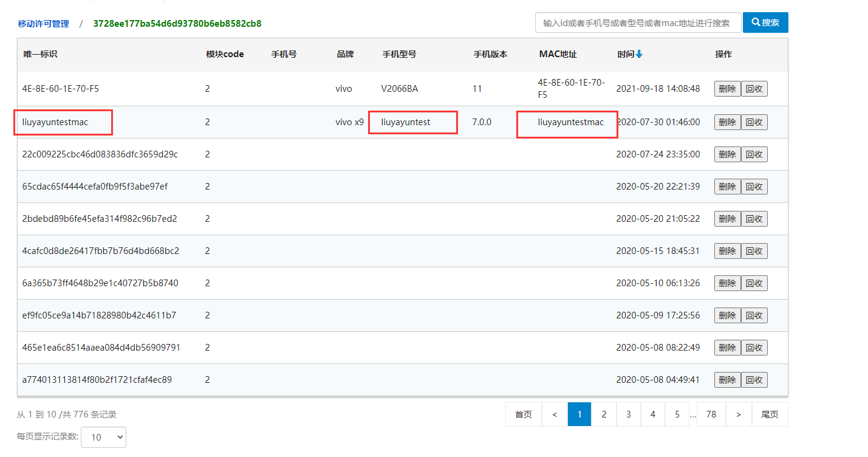Toggle the time column sort arrow
868x457 pixels.
[639, 54]
